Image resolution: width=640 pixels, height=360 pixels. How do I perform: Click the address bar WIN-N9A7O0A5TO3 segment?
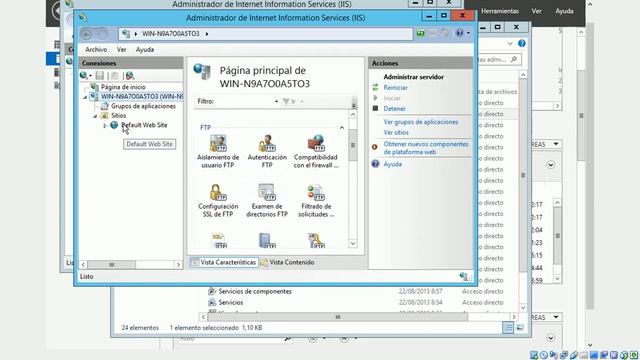(x=171, y=33)
